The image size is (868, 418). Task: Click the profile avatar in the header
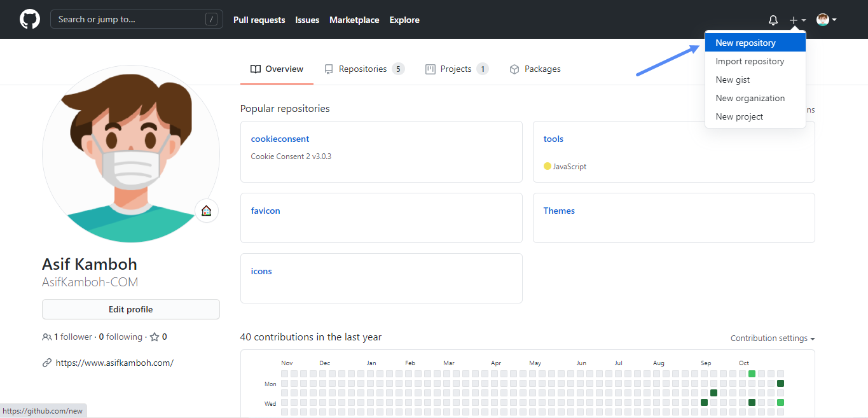tap(822, 19)
